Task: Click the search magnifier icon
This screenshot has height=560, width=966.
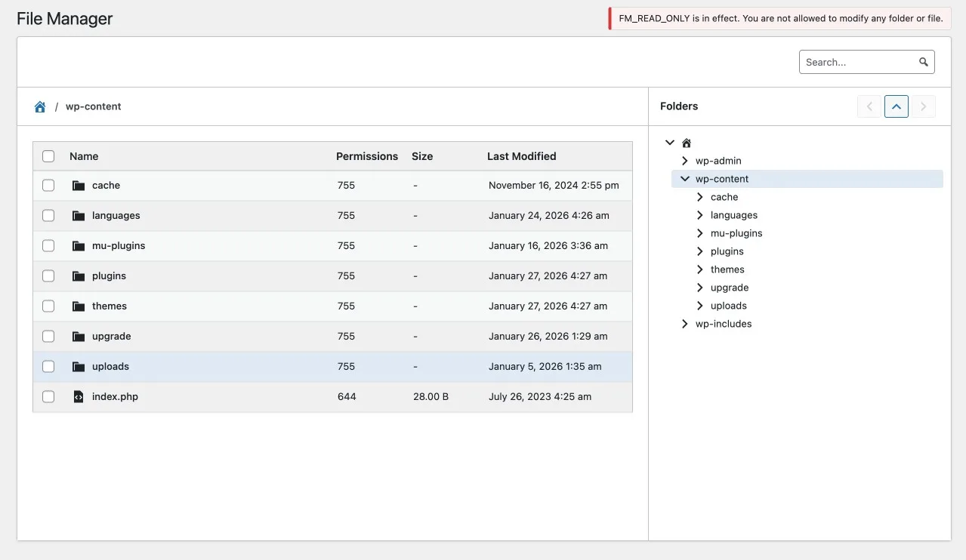Action: 923,62
